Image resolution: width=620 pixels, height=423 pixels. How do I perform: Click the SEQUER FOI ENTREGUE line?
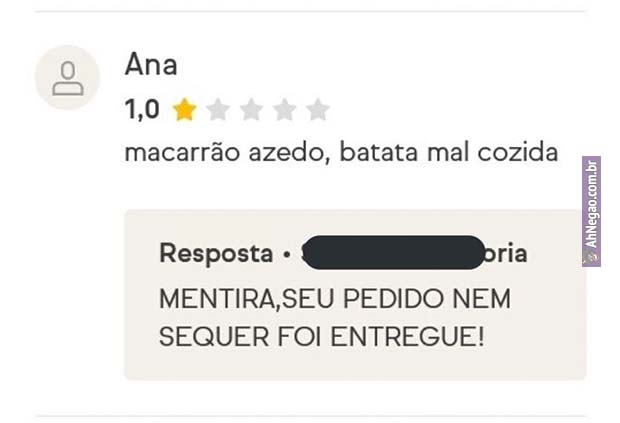[x=321, y=337]
